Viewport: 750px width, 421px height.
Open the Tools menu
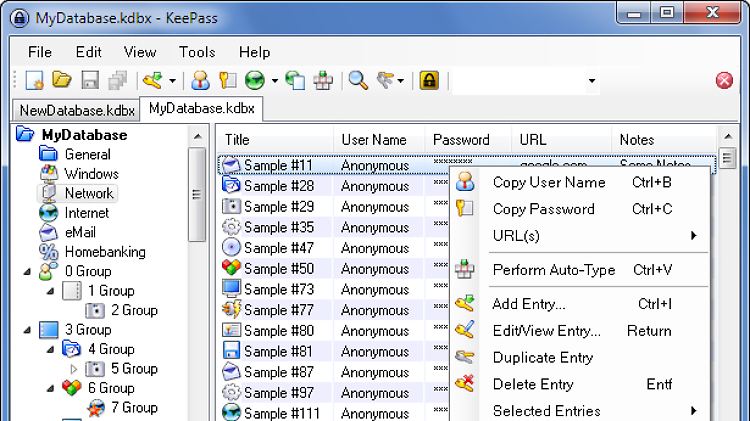197,52
